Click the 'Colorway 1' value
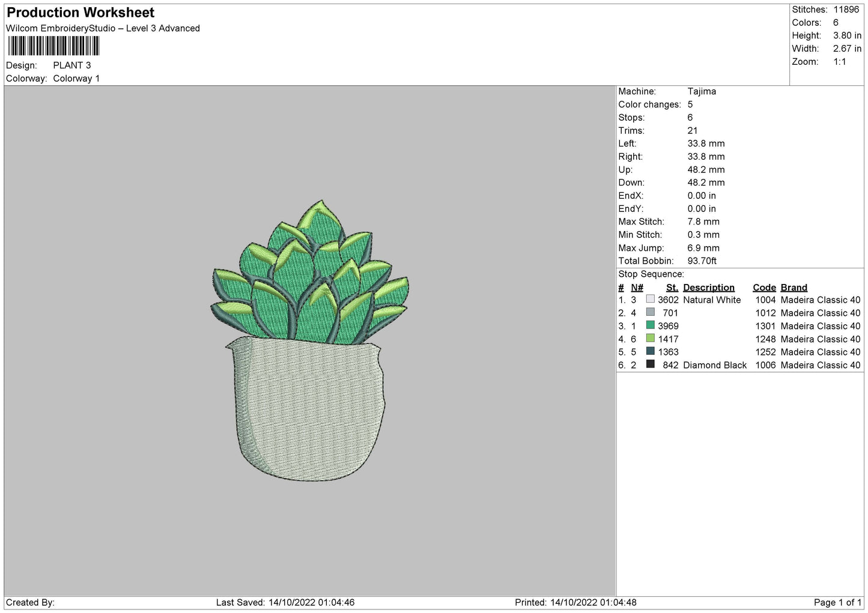This screenshot has height=613, width=868. (x=76, y=79)
